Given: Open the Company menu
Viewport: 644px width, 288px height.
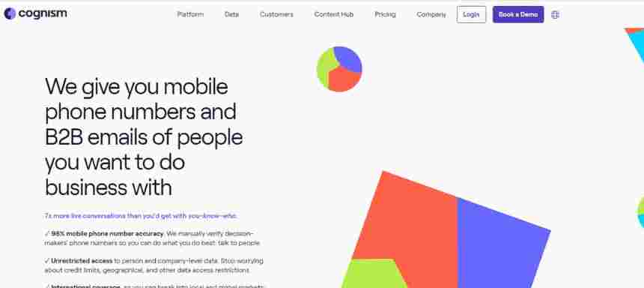Looking at the screenshot, I should point(431,14).
